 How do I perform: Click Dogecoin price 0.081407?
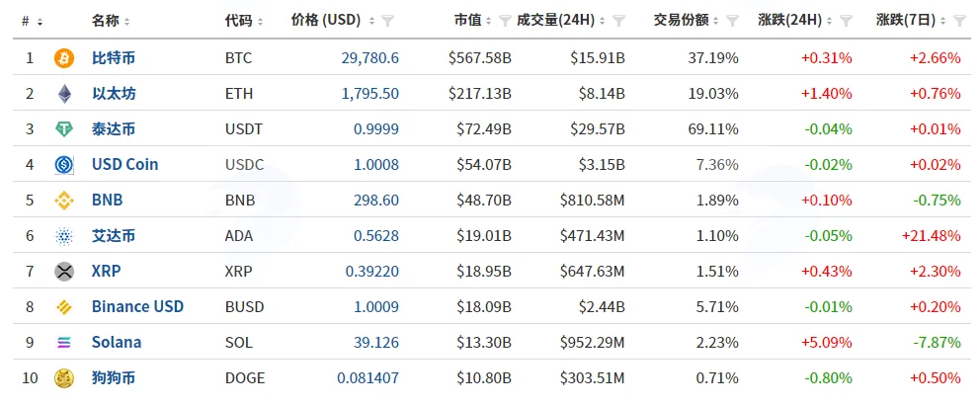367,378
